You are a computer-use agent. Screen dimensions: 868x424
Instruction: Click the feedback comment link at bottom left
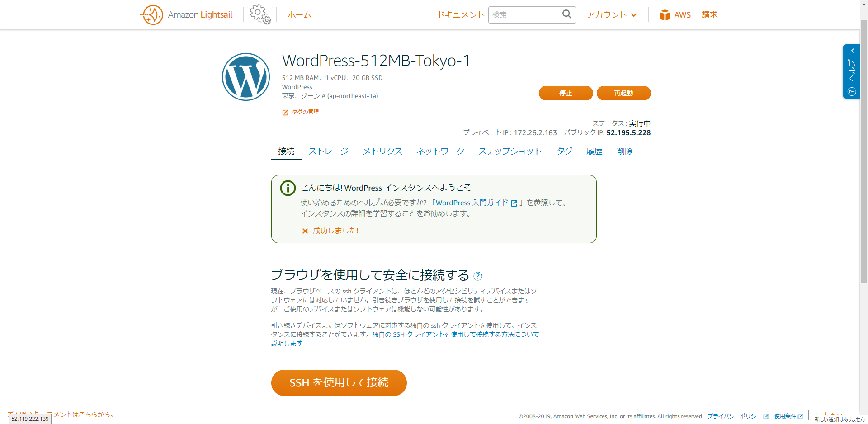coord(61,414)
